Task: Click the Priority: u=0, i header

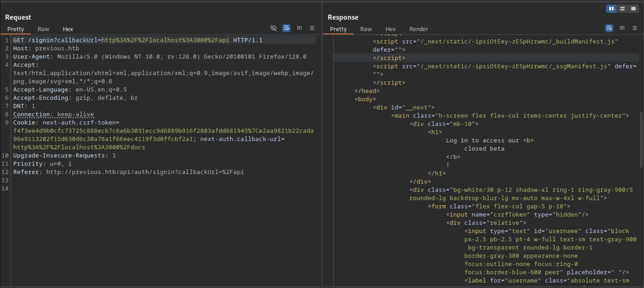Action: pos(42,164)
